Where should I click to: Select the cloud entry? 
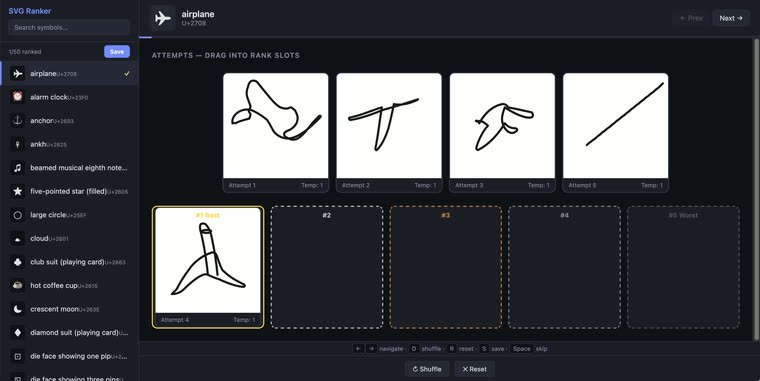[69, 238]
